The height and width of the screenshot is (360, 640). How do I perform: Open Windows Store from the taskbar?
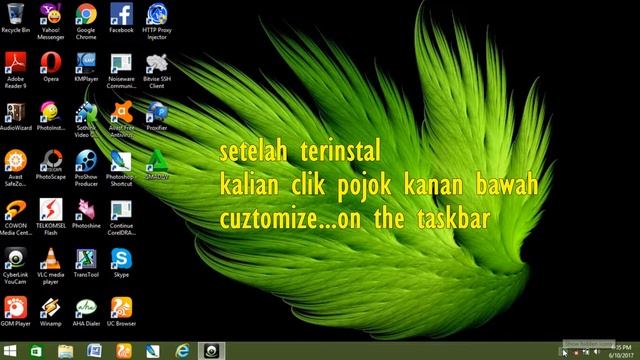(x=36, y=351)
